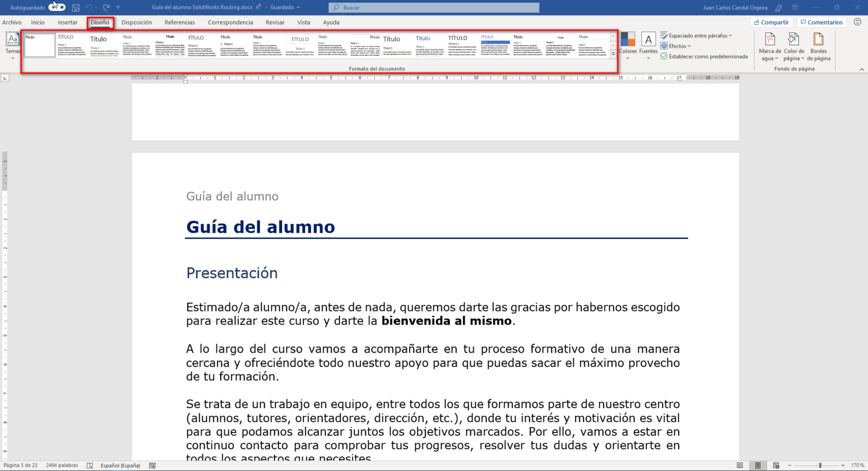Click the Compartir button
The height and width of the screenshot is (471, 868).
(x=771, y=22)
